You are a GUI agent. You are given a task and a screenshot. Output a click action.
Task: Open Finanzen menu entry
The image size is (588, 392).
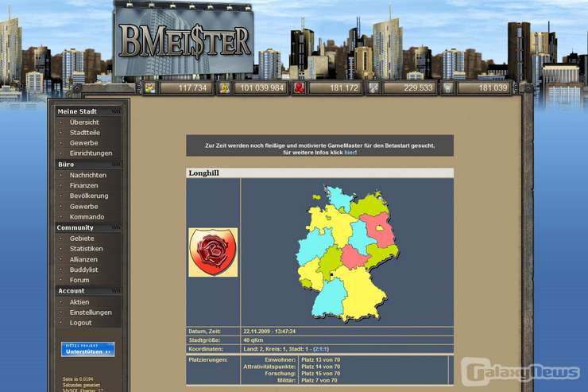(83, 186)
